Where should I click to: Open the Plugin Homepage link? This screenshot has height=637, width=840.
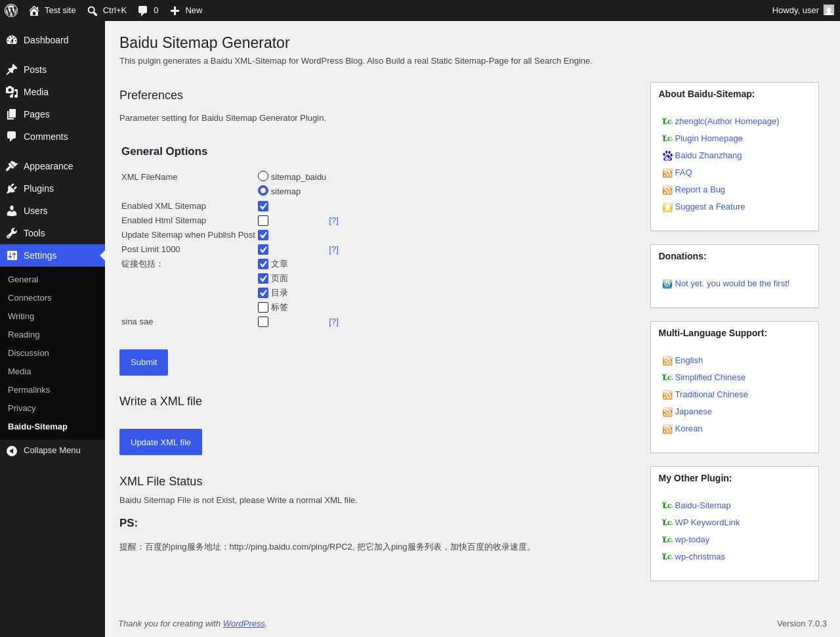click(709, 139)
